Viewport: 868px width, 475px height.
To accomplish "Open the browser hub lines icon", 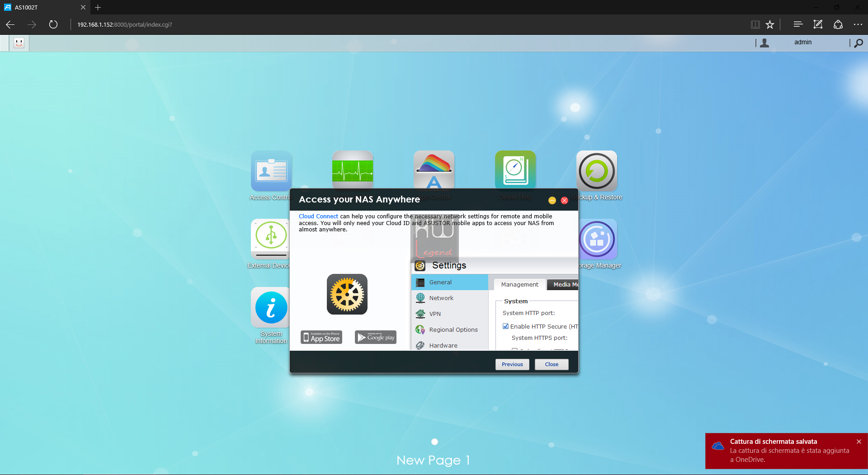I will pos(798,24).
